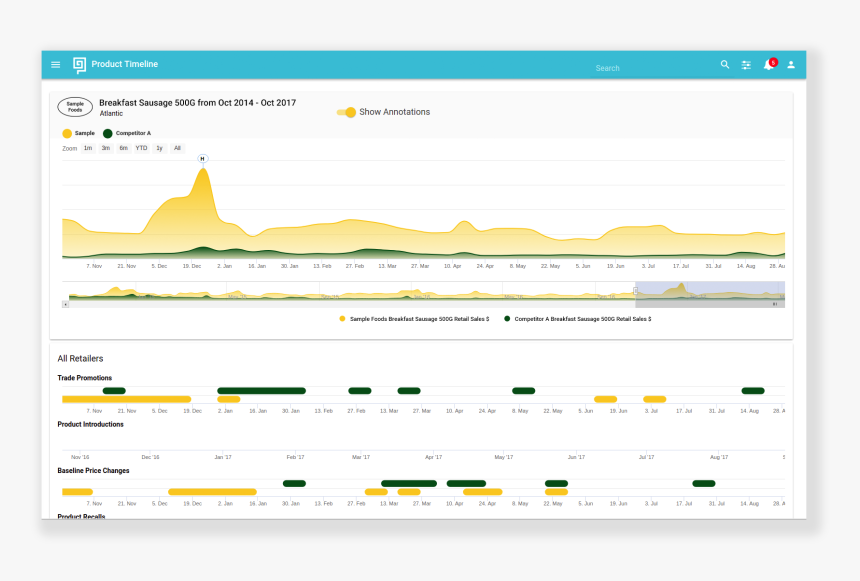Click the "Product Introductions" row label
This screenshot has height=581, width=860.
pos(90,425)
